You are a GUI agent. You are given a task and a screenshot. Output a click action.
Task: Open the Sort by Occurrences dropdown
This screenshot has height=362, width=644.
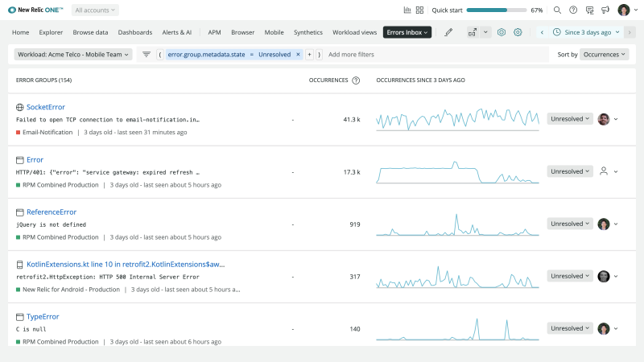click(x=605, y=54)
